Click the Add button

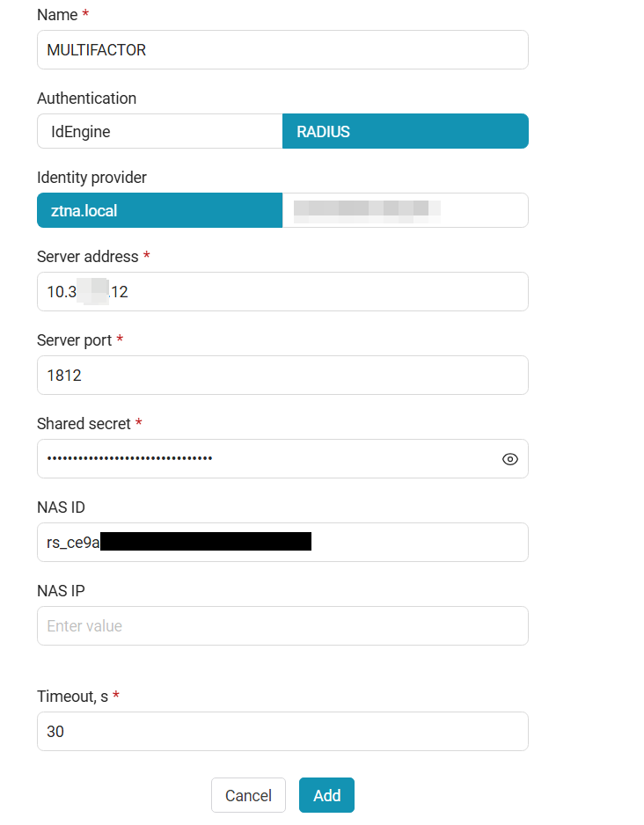point(326,795)
